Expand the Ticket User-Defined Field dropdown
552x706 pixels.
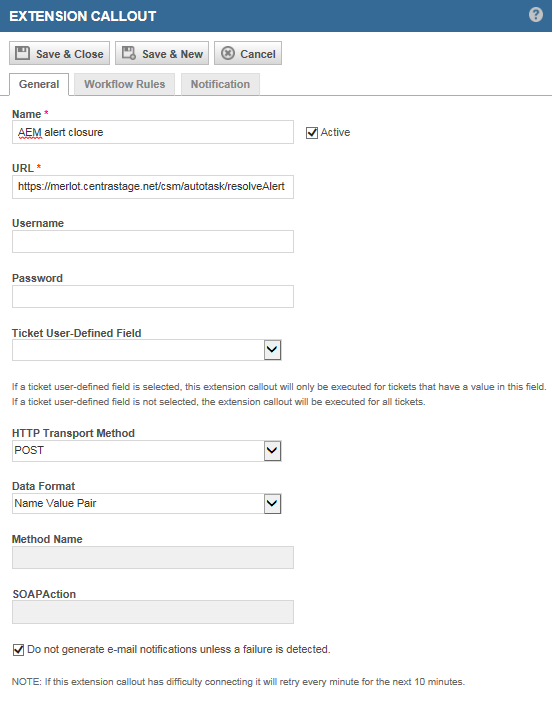coord(272,350)
